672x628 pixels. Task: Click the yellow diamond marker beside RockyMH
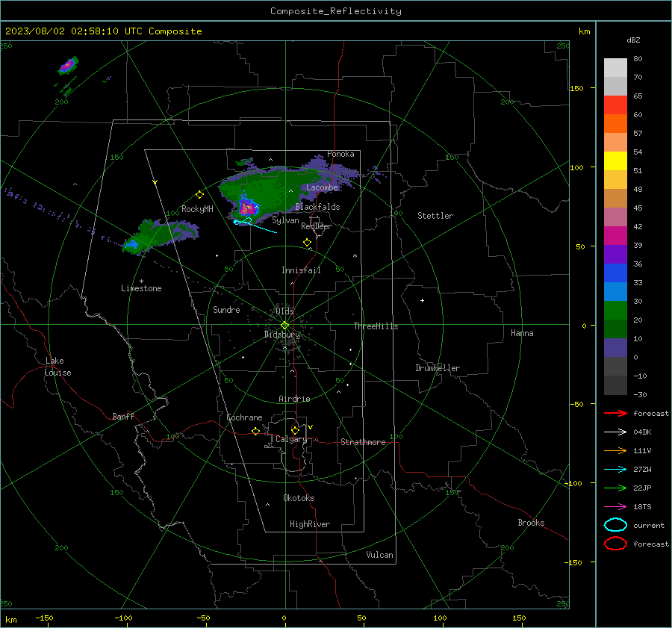point(199,195)
